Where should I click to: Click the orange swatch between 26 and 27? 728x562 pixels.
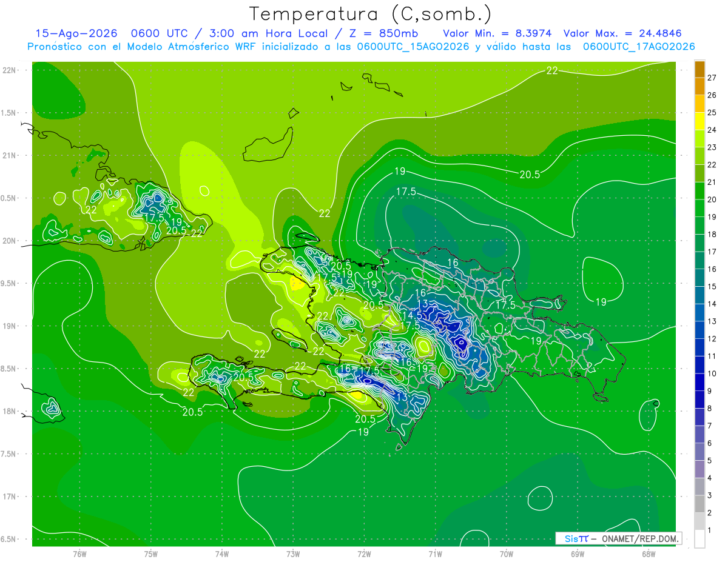[x=699, y=86]
